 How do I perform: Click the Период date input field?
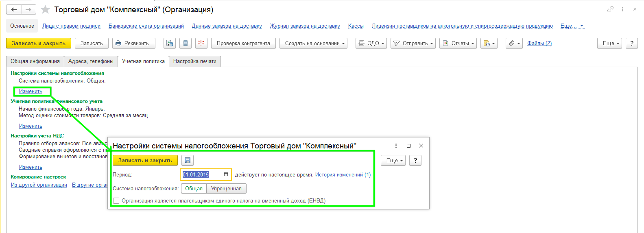click(201, 174)
